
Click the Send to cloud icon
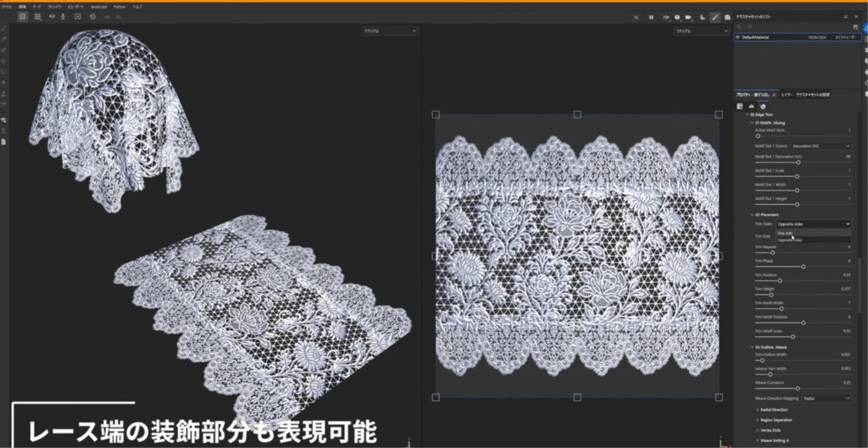coord(108,17)
